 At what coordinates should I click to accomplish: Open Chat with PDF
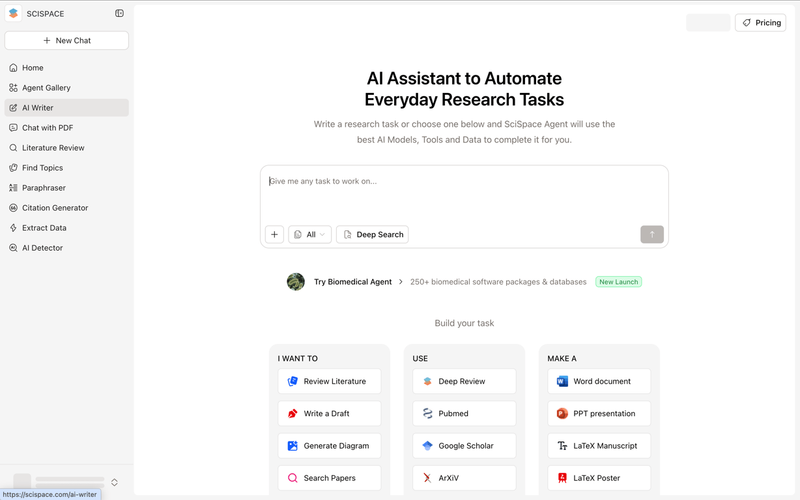click(66, 128)
